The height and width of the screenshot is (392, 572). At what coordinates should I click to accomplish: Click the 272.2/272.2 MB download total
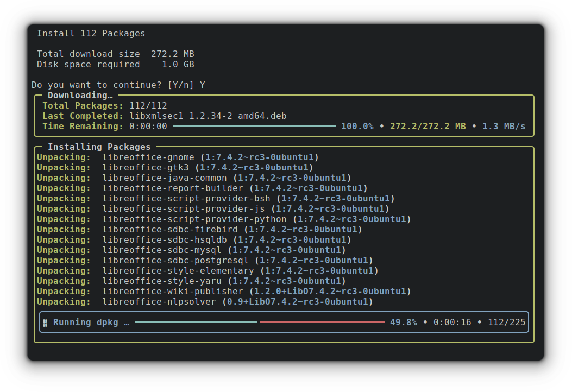(x=430, y=126)
